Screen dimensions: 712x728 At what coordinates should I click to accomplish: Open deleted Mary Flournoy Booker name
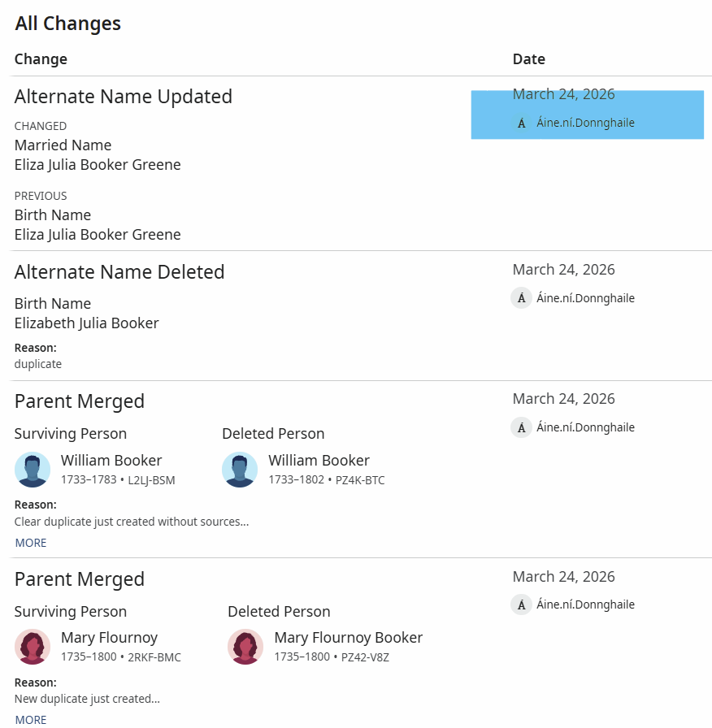pyautogui.click(x=348, y=638)
